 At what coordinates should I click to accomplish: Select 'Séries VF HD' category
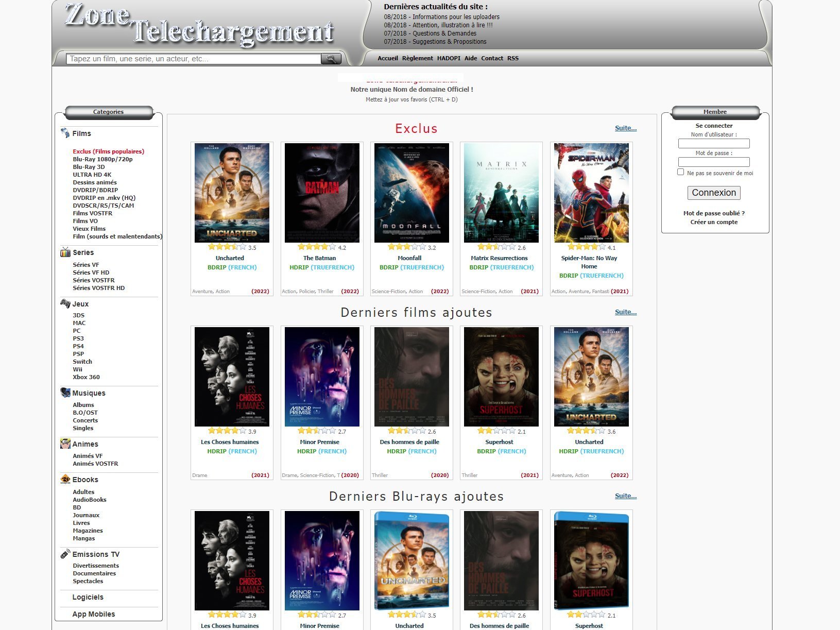coord(91,273)
